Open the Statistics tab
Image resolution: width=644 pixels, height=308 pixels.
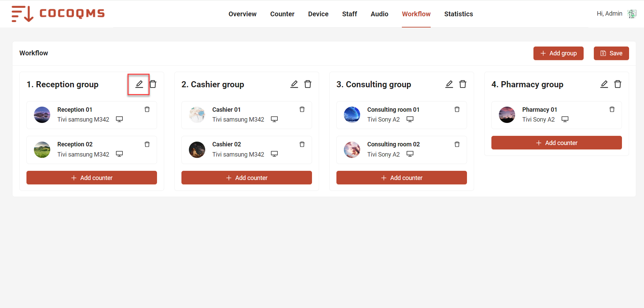coord(458,14)
